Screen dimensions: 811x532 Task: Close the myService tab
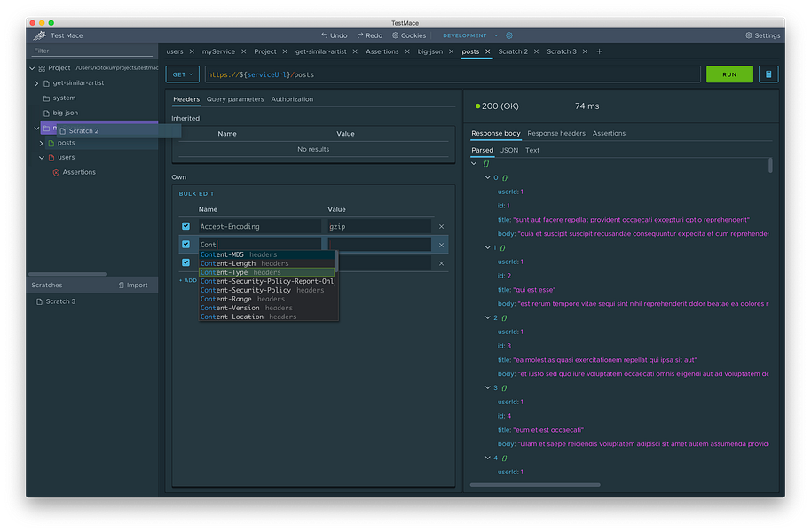[x=244, y=51]
